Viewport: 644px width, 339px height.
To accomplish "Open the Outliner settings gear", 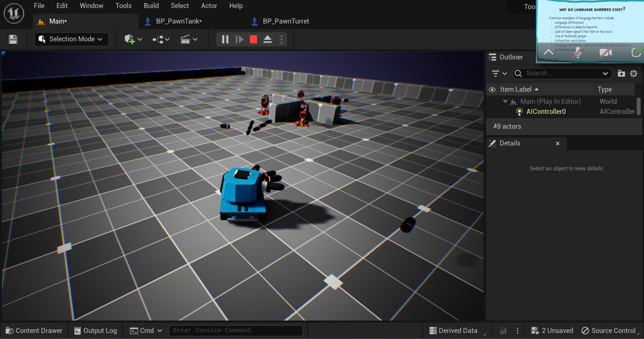I will [634, 74].
